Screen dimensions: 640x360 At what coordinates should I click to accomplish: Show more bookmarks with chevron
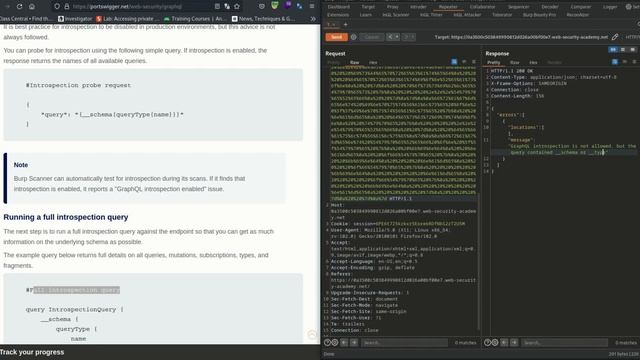[x=313, y=19]
